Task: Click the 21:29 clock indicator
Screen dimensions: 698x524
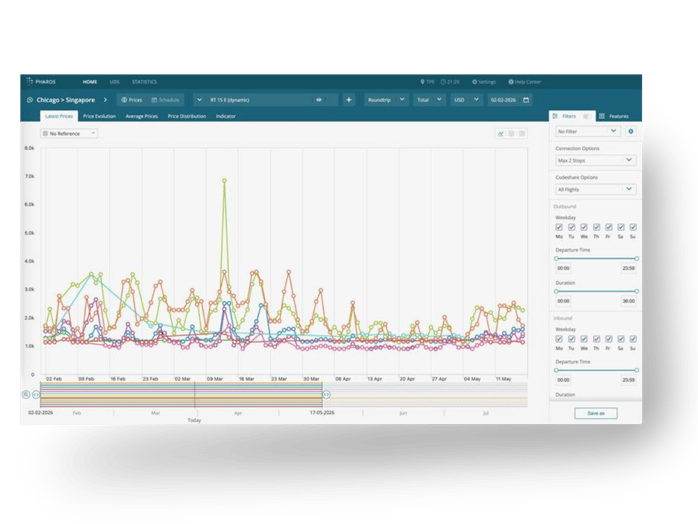Action: (450, 82)
